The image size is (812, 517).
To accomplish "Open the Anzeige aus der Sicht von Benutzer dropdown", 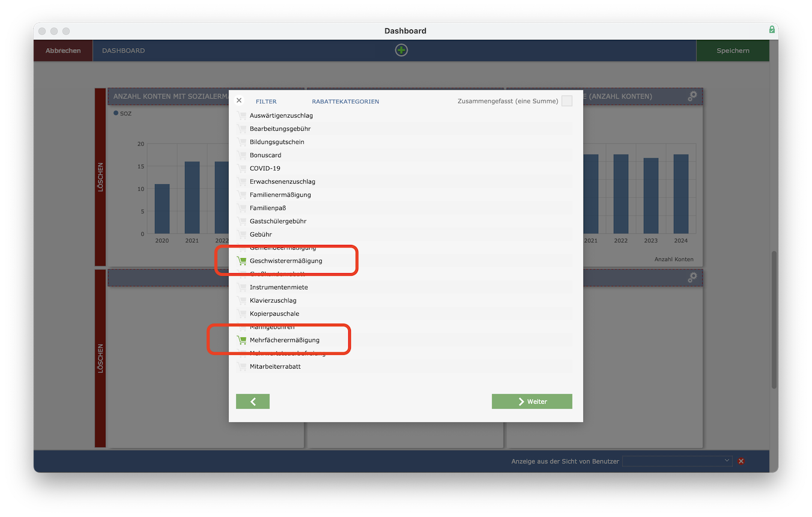I will tap(677, 461).
